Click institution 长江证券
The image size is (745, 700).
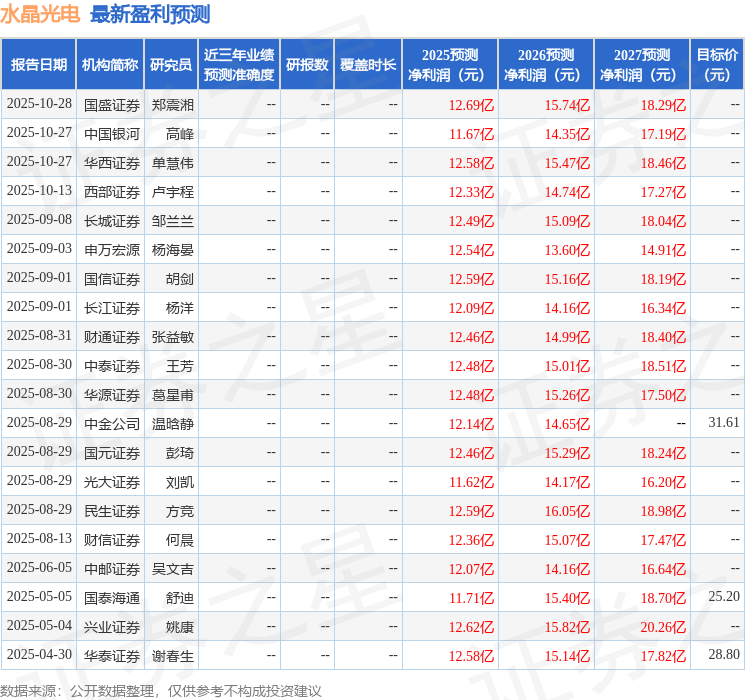112,308
